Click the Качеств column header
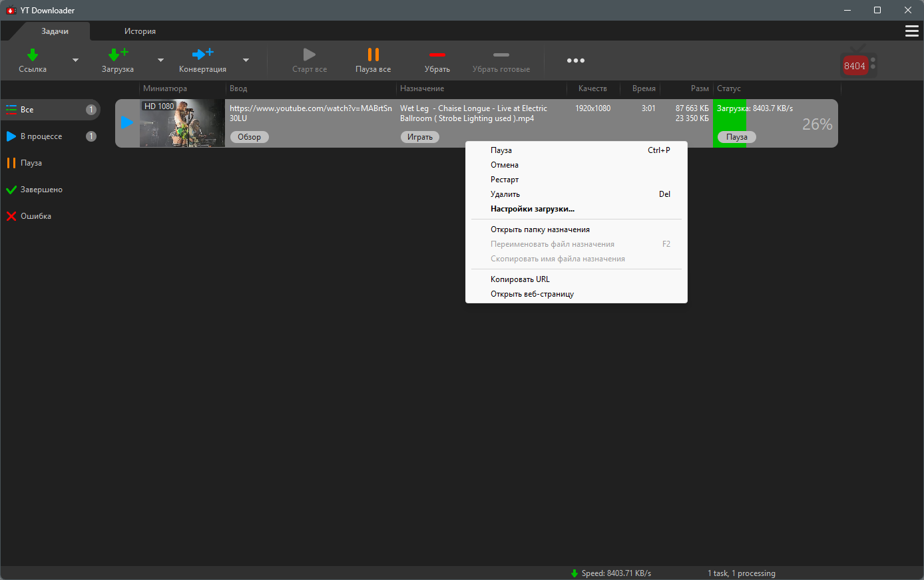924x580 pixels. coord(592,88)
